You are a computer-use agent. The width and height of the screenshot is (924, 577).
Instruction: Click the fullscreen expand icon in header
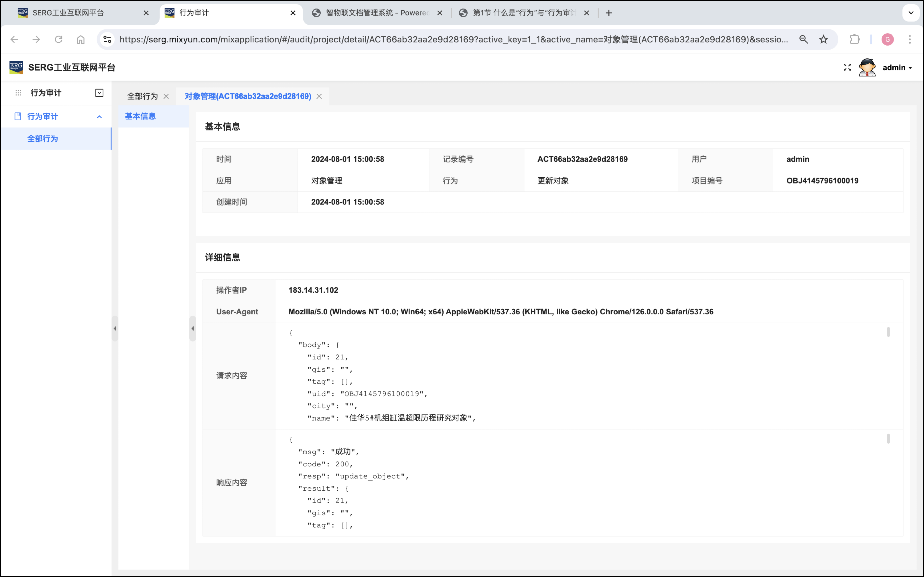pyautogui.click(x=847, y=67)
